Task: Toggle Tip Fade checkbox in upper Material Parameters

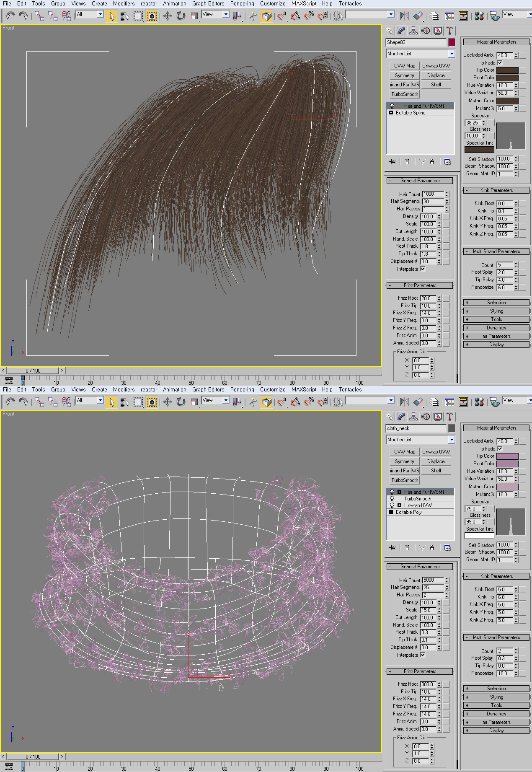Action: coord(500,62)
